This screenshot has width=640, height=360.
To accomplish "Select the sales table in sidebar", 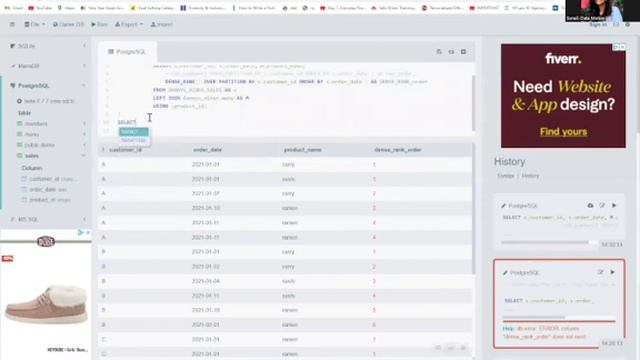I will click(x=31, y=156).
